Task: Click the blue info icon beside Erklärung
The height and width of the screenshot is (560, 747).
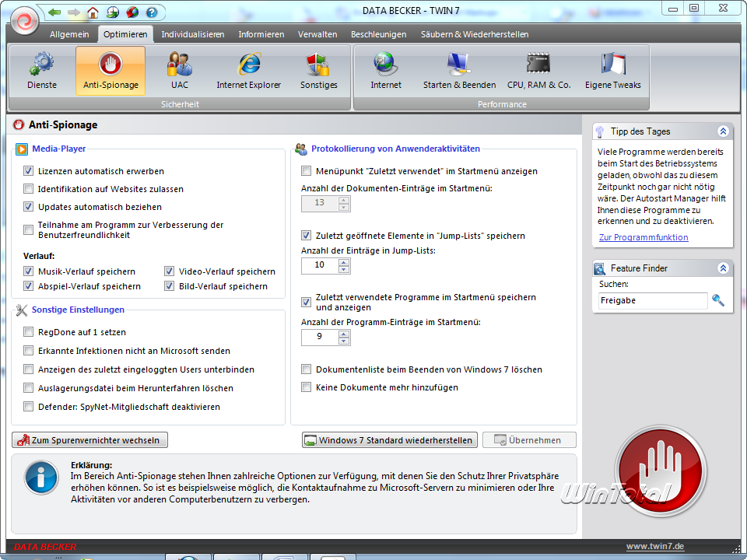Action: [41, 477]
